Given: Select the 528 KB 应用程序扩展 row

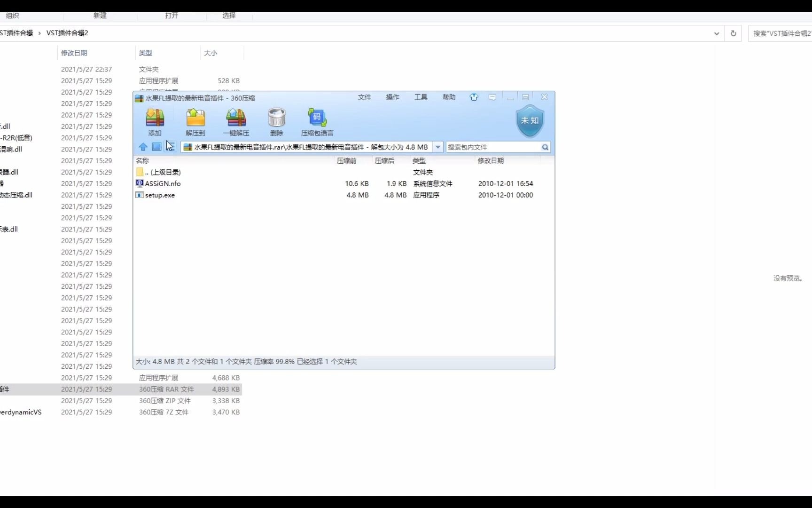Looking at the screenshot, I should coord(121,80).
